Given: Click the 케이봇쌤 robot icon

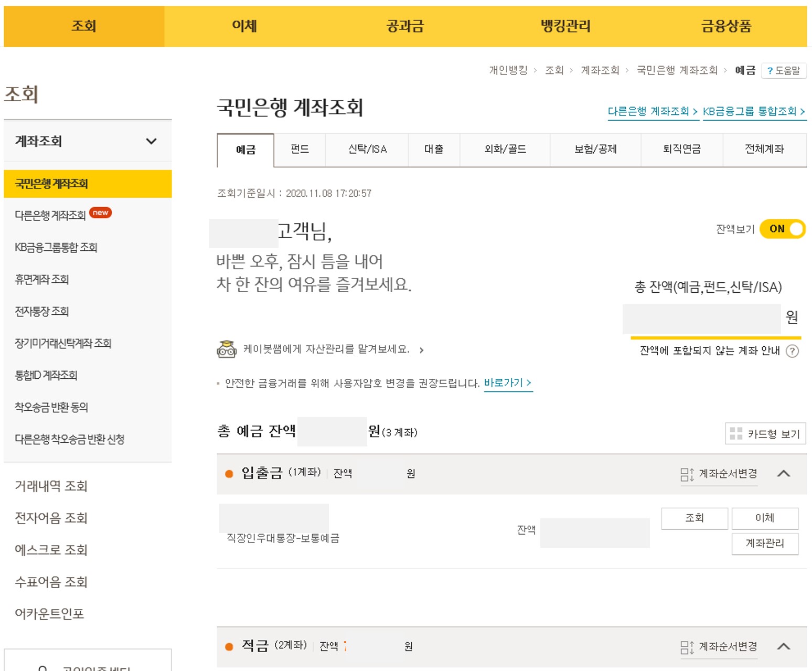Looking at the screenshot, I should 227,349.
